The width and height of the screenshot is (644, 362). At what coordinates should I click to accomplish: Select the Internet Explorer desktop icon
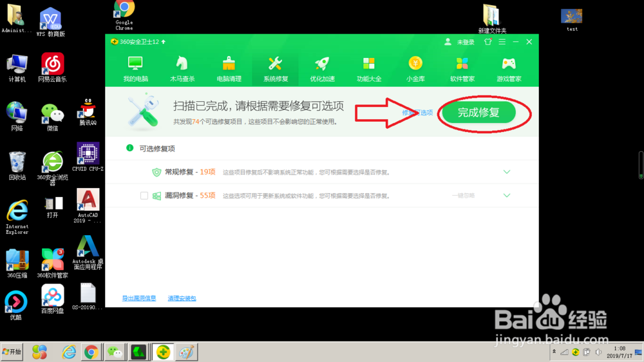pos(17,217)
